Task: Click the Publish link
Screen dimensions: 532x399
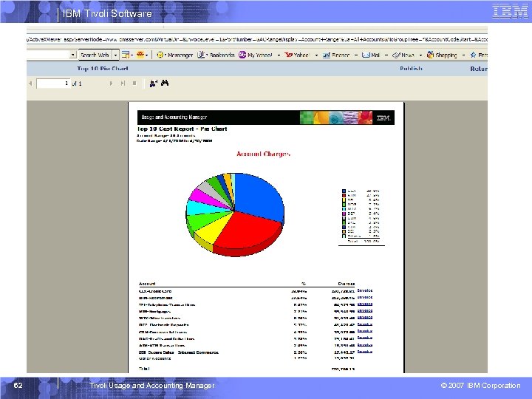Action: (411, 69)
